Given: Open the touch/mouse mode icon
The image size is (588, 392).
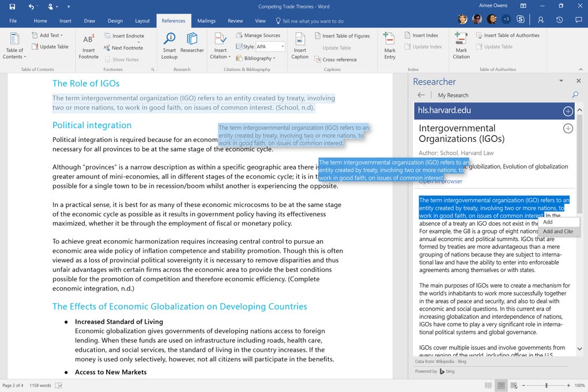Looking at the screenshot, I should [x=51, y=6].
